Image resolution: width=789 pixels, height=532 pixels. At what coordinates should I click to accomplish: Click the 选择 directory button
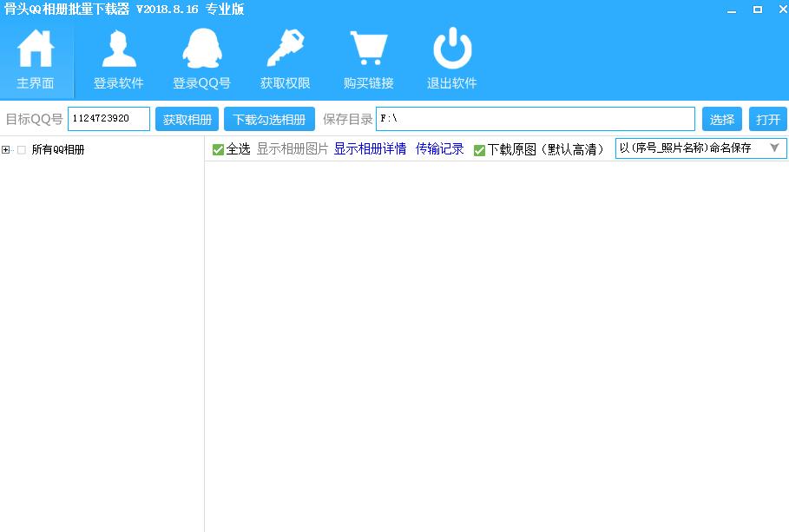click(x=721, y=119)
